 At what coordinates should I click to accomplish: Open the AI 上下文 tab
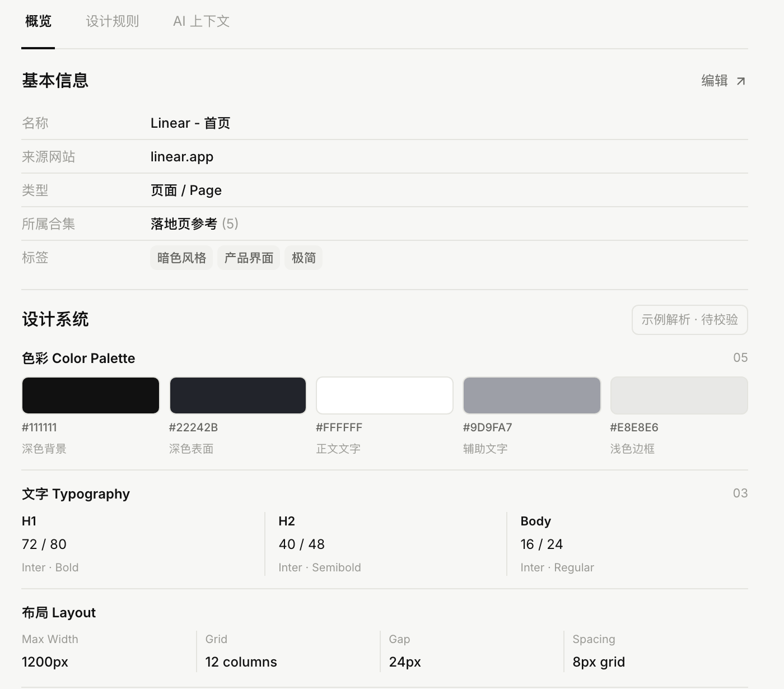tap(202, 21)
